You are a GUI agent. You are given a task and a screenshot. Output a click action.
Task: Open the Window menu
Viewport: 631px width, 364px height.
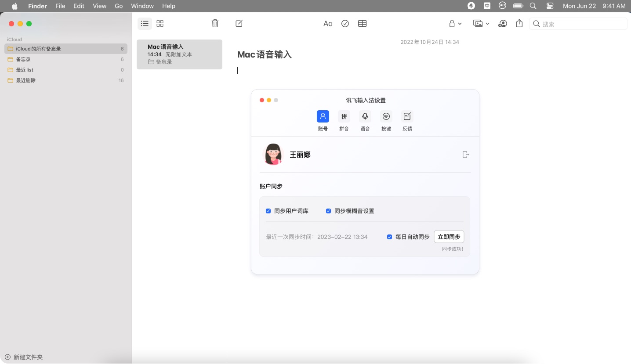click(142, 6)
